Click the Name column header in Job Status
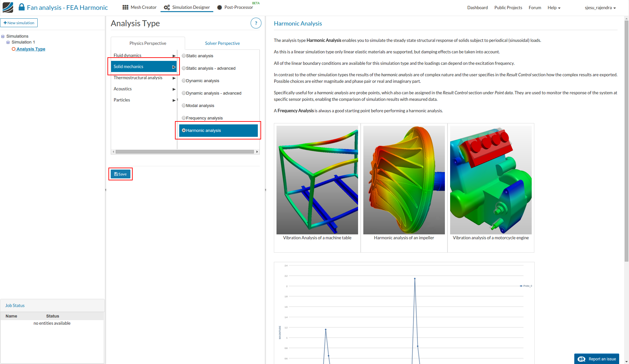Image resolution: width=629 pixels, height=364 pixels. click(x=11, y=316)
